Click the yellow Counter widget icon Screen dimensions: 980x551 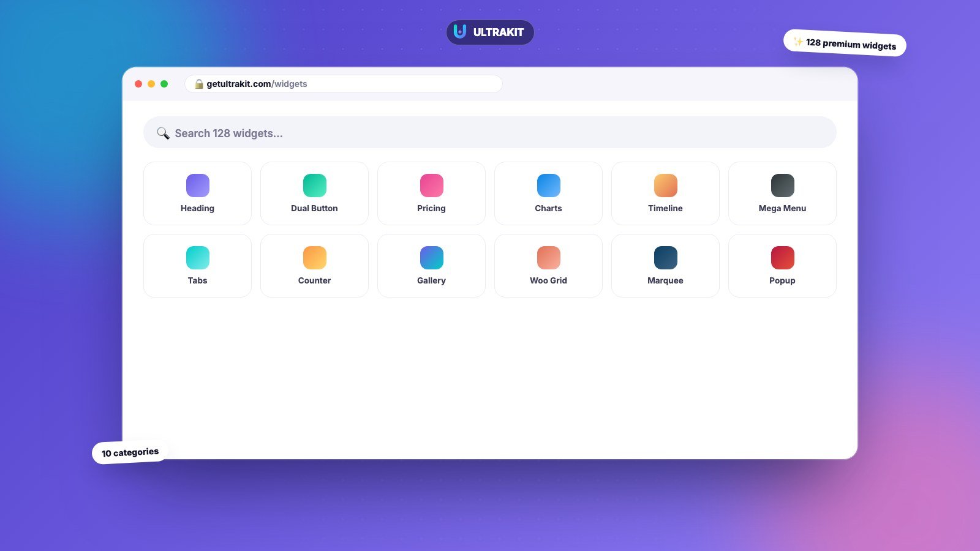coord(314,258)
